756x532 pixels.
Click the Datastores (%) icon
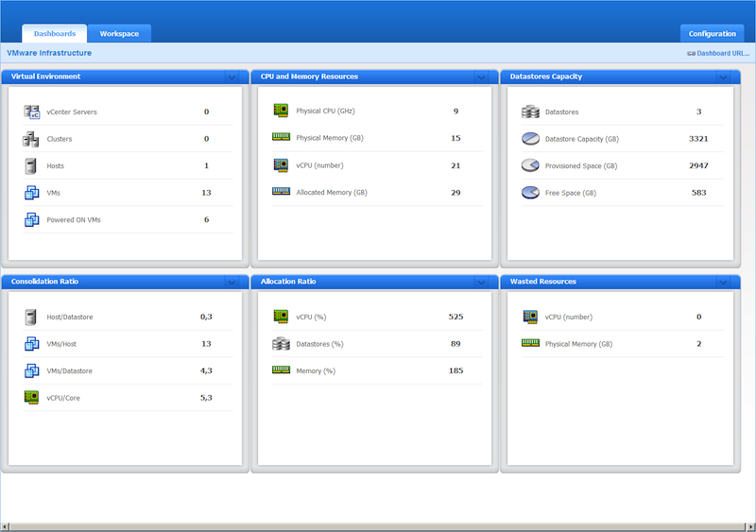coord(281,344)
